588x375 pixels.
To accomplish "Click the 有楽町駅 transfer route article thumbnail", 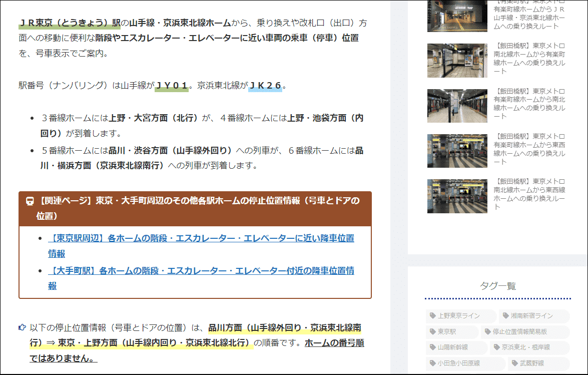I will pyautogui.click(x=456, y=16).
